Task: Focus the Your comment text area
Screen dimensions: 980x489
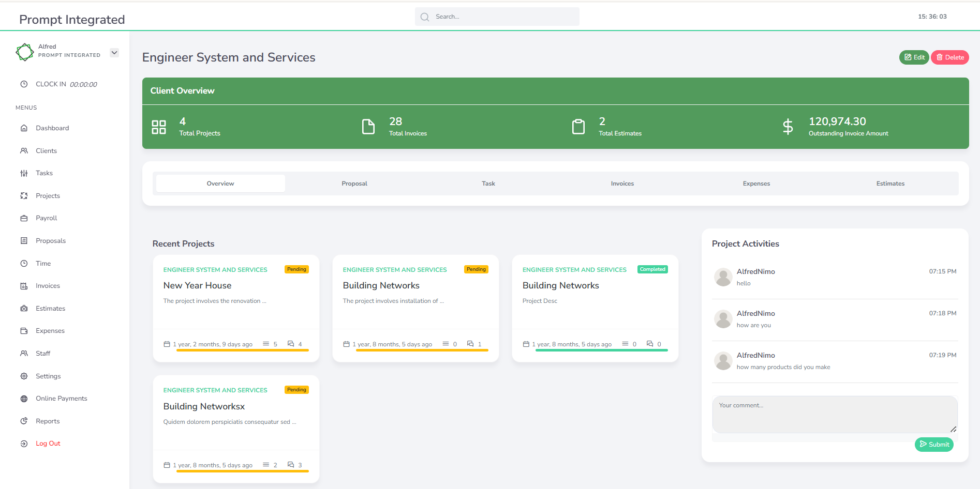Action: [834, 414]
